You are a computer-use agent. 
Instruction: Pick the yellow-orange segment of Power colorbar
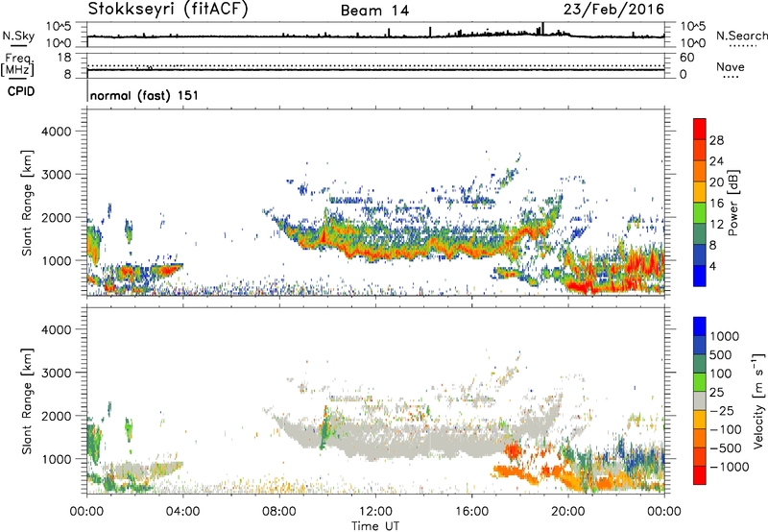[x=700, y=192]
